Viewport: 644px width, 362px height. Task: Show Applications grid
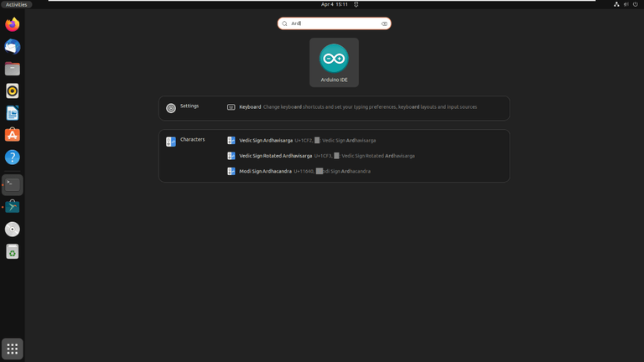pyautogui.click(x=13, y=349)
